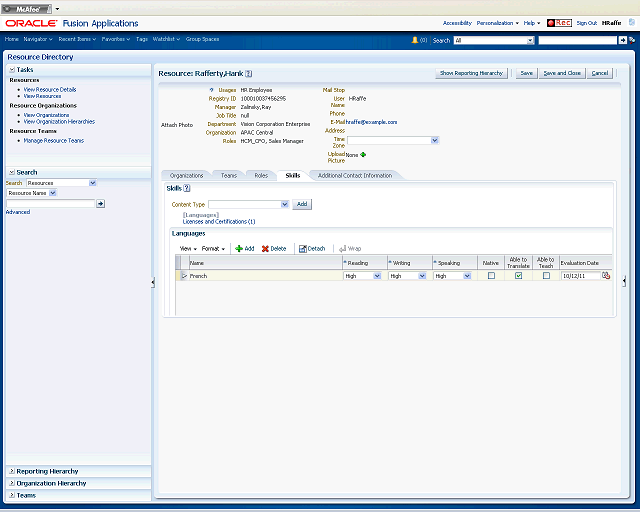Open the Watchlist menu
The height and width of the screenshot is (512, 640).
tap(166, 39)
